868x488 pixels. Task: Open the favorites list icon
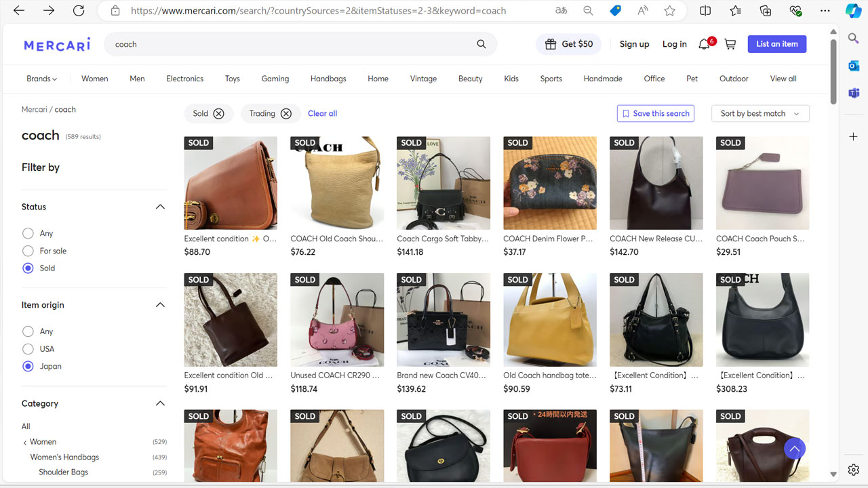pyautogui.click(x=736, y=11)
